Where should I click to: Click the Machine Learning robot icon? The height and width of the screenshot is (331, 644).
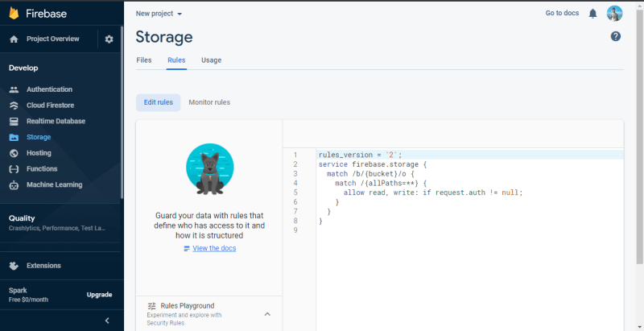pyautogui.click(x=14, y=185)
